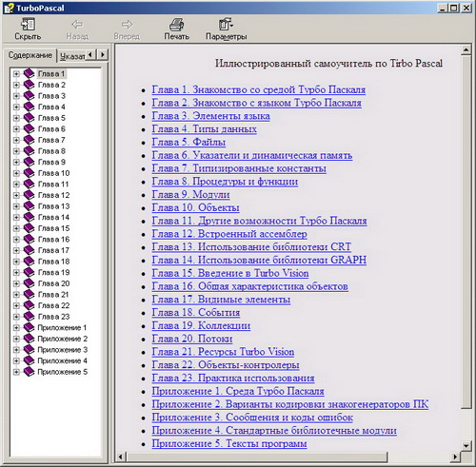Click the left tab scroll arrow

tap(91, 54)
